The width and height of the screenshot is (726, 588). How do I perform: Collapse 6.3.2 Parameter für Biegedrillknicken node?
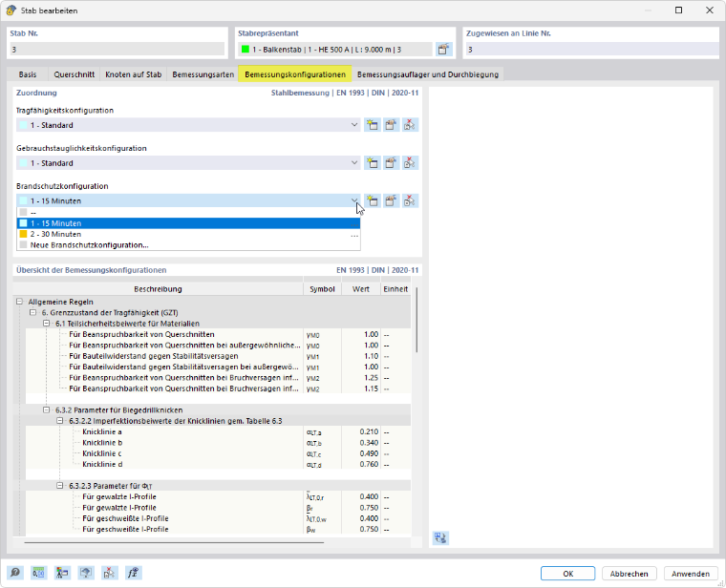46,409
